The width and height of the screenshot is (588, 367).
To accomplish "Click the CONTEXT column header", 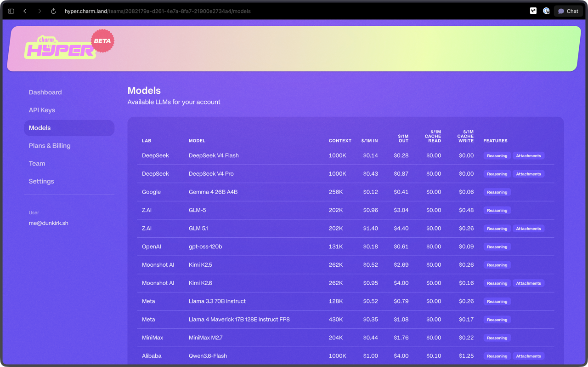I will coord(340,141).
